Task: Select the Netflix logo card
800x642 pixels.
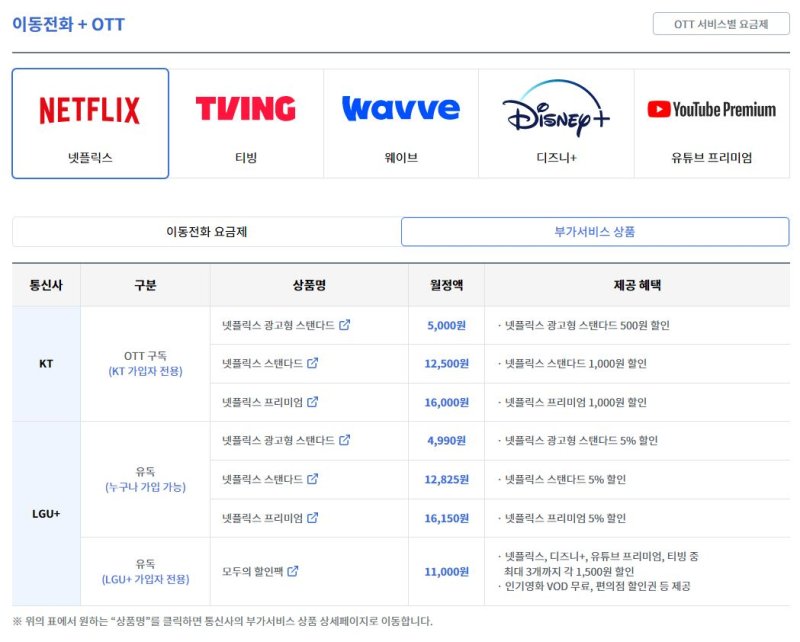Action: click(x=90, y=123)
